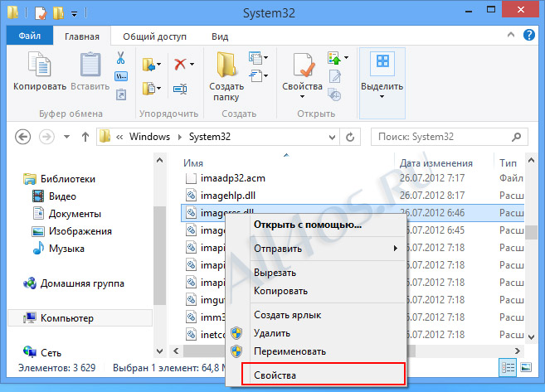The width and height of the screenshot is (545, 392).
Task: Click the New item icon in ribbon
Action: coord(255,58)
